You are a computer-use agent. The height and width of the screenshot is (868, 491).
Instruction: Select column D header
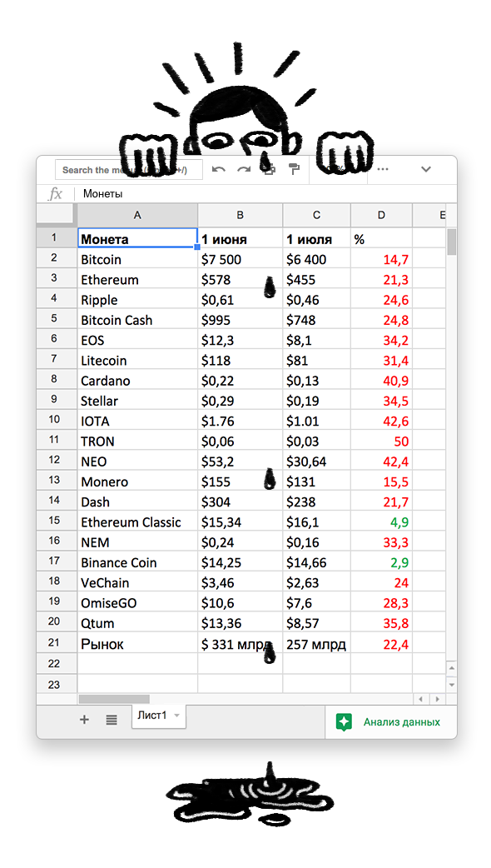pyautogui.click(x=381, y=216)
